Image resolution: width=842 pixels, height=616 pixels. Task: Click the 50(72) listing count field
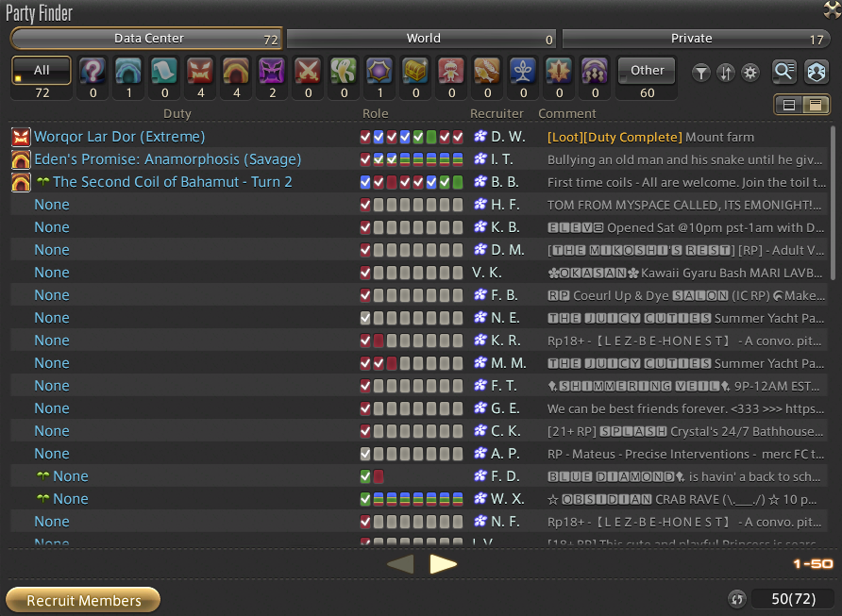coord(793,599)
